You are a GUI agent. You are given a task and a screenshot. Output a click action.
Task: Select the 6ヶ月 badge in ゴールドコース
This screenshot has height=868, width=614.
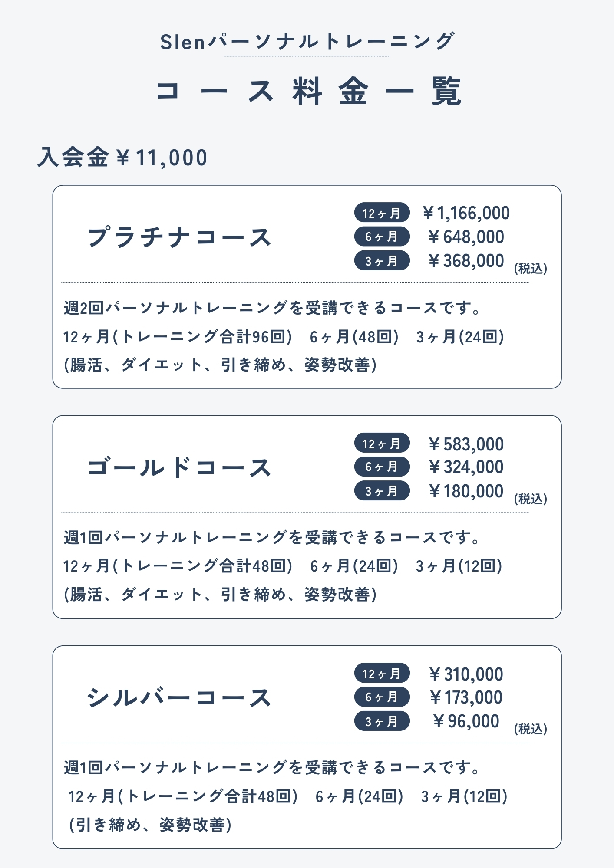point(382,467)
